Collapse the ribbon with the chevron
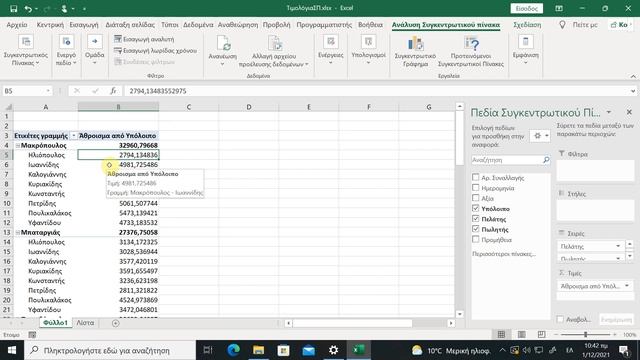Viewport: 640px width, 360px height. point(633,76)
